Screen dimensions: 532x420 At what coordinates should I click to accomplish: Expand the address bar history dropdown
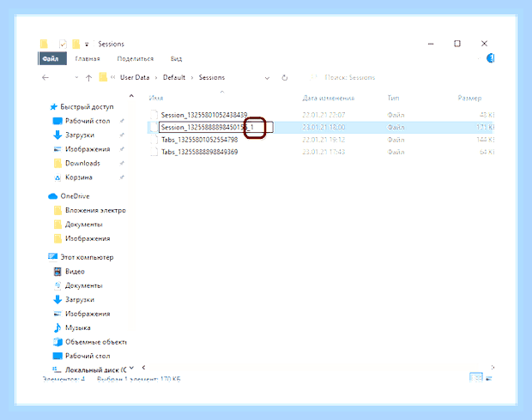[x=267, y=78]
